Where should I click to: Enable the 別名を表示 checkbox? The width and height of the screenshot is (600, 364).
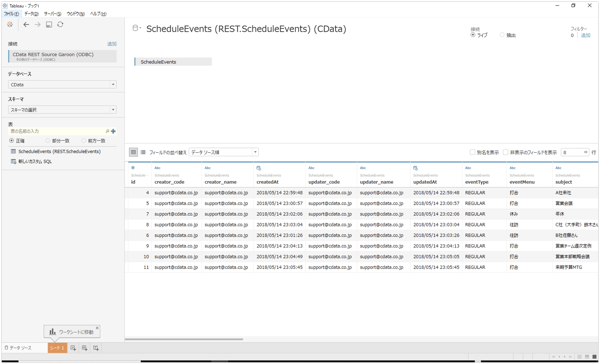[472, 152]
